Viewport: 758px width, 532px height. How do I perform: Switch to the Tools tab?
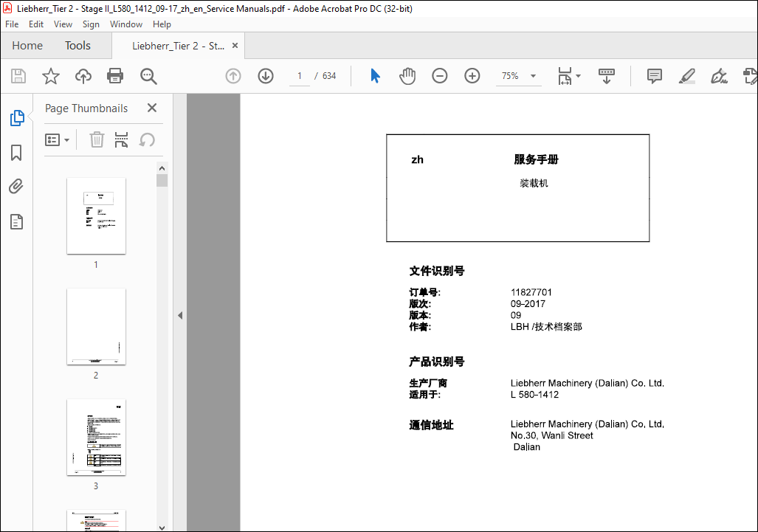pos(77,46)
